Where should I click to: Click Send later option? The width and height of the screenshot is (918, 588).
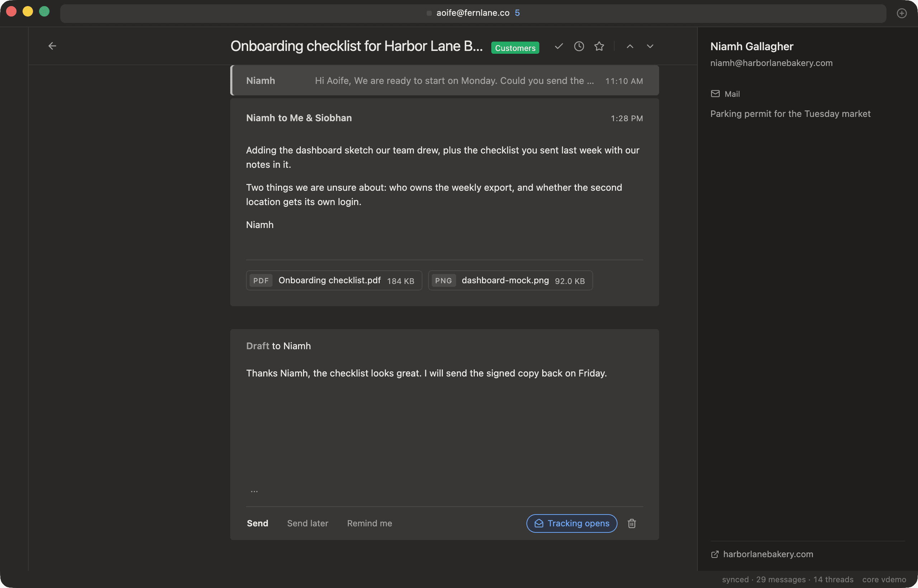click(x=307, y=523)
